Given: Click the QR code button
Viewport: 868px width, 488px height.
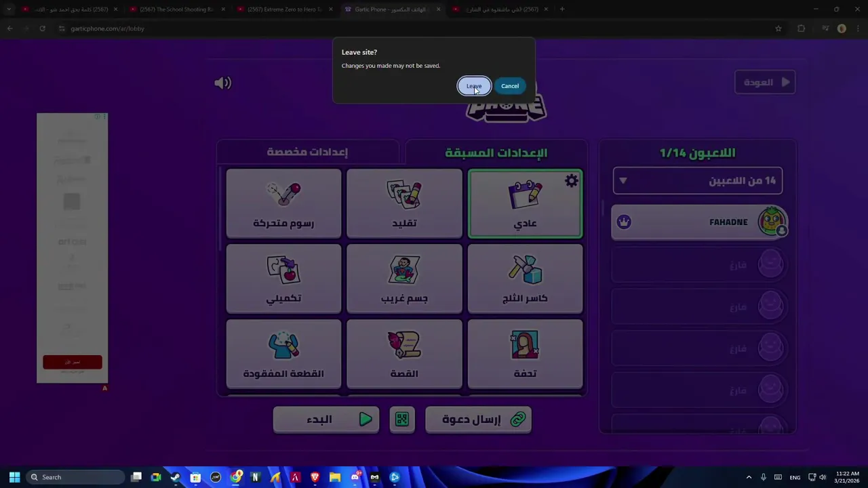Looking at the screenshot, I should coord(402,420).
